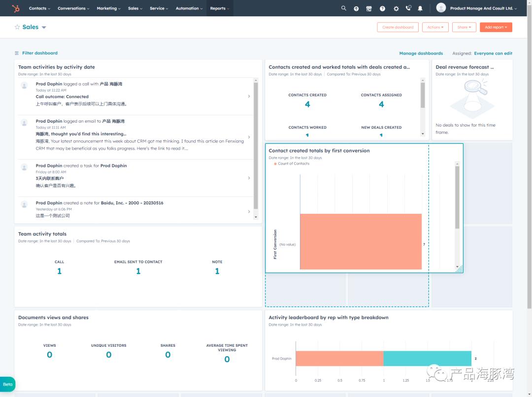The height and width of the screenshot is (397, 532).
Task: Click the upgrade arrow icon
Action: 356,8
